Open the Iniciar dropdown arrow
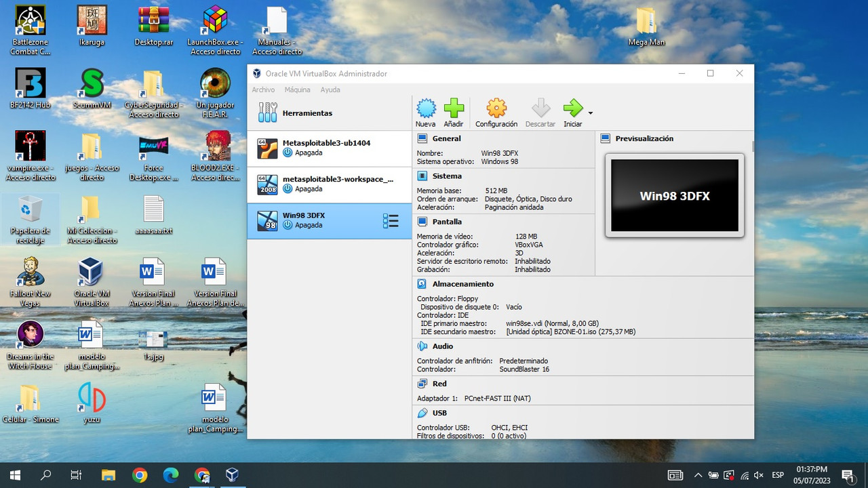This screenshot has height=488, width=868. click(x=591, y=113)
